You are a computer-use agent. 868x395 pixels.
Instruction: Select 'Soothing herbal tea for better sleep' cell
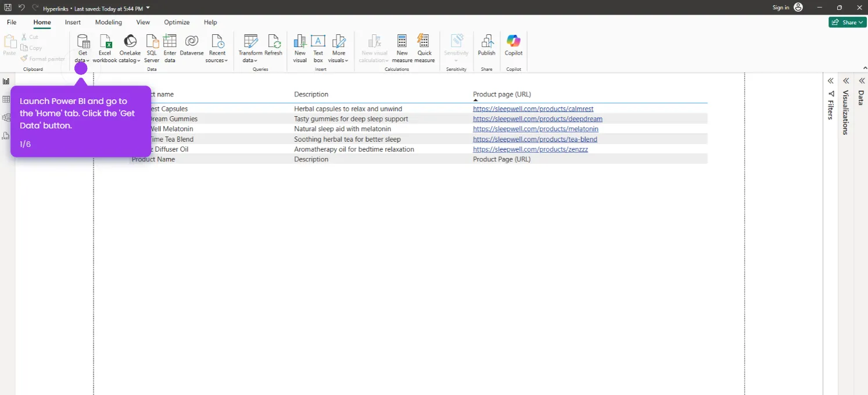click(347, 139)
